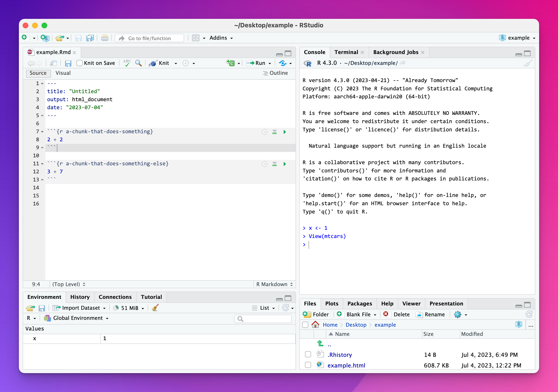Switch to the Background Jobs tab
This screenshot has width=558, height=392.
coord(396,52)
